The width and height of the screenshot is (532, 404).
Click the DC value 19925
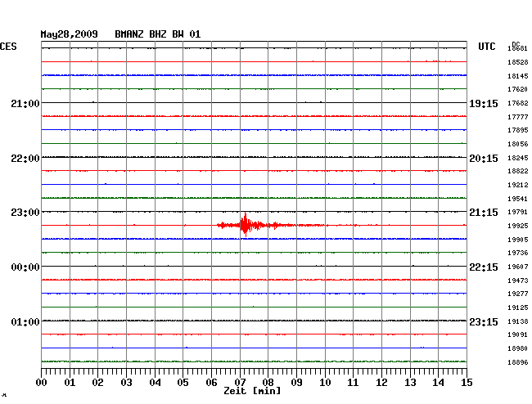click(x=518, y=226)
